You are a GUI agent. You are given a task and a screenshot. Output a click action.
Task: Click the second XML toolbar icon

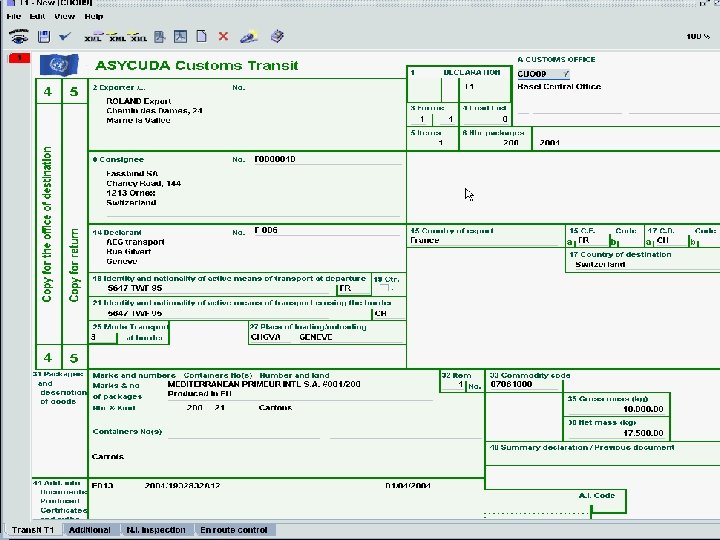tap(117, 37)
